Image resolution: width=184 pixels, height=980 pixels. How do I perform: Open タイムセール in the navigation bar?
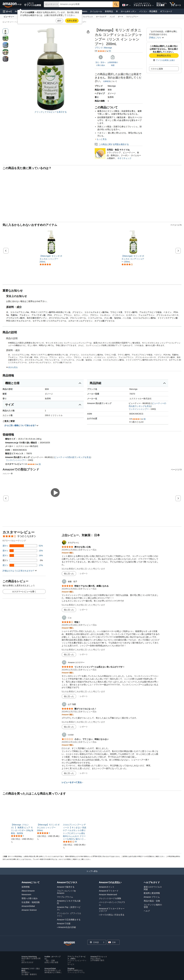(x=96, y=11)
